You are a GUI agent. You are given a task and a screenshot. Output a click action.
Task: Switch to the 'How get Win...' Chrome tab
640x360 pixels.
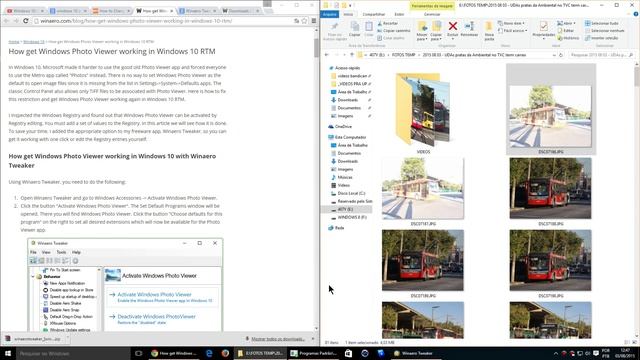pos(153,11)
